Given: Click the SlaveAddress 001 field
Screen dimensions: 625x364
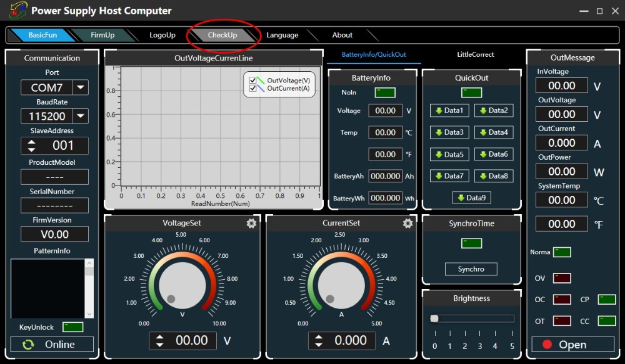Looking at the screenshot, I should pos(54,145).
